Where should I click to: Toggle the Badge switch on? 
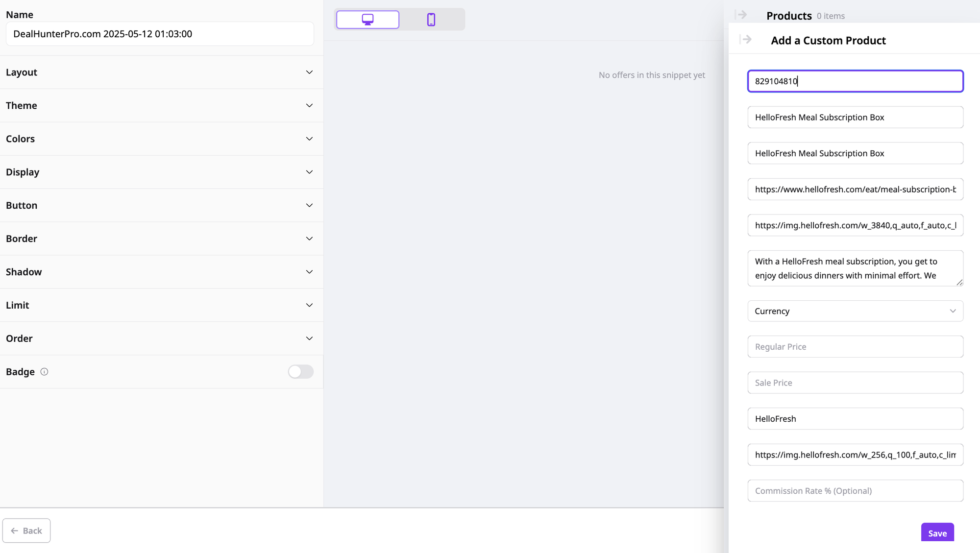(x=300, y=372)
